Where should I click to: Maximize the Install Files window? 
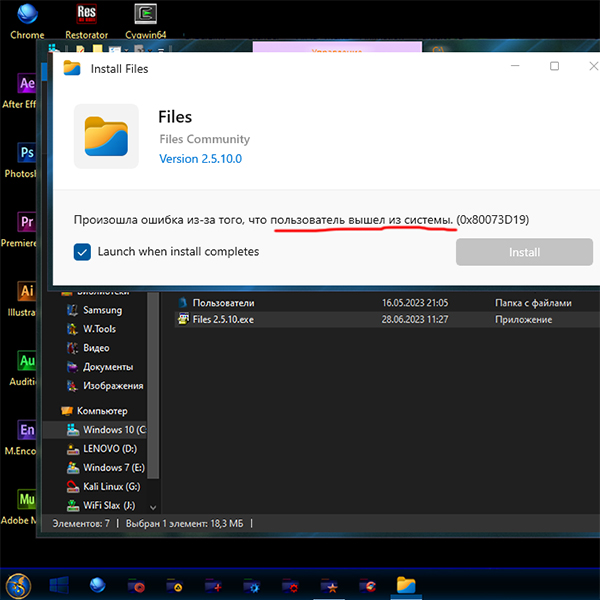coord(554,66)
